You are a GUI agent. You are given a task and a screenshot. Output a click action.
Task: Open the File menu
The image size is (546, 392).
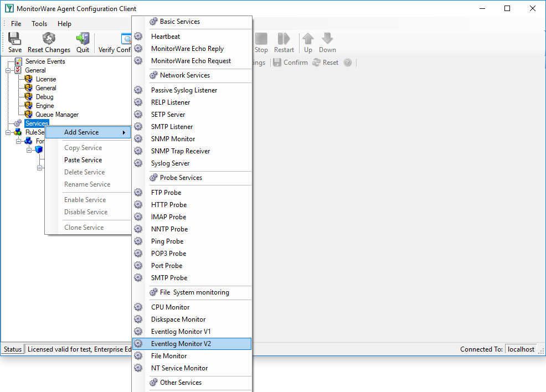pos(16,24)
